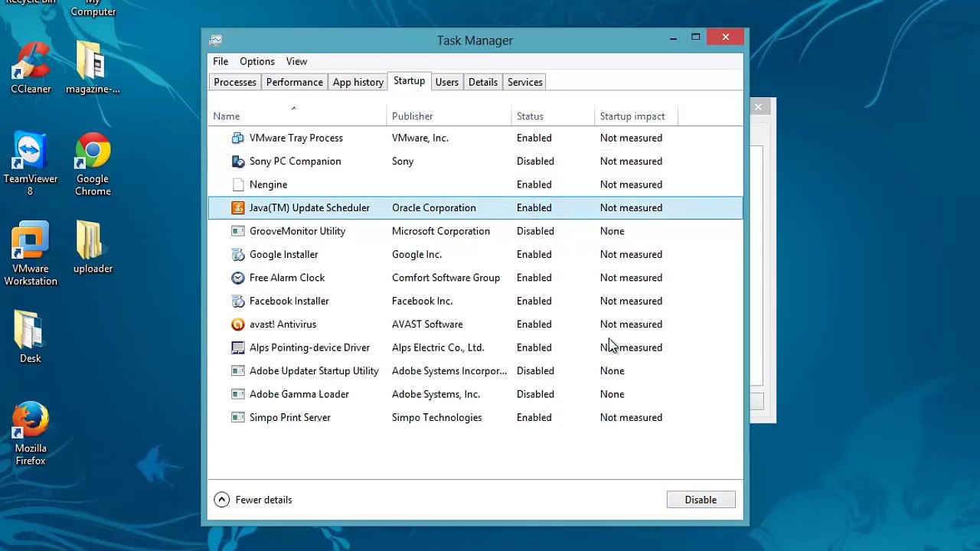The image size is (980, 551).
Task: Close the window behind Task Manager
Action: point(758,107)
